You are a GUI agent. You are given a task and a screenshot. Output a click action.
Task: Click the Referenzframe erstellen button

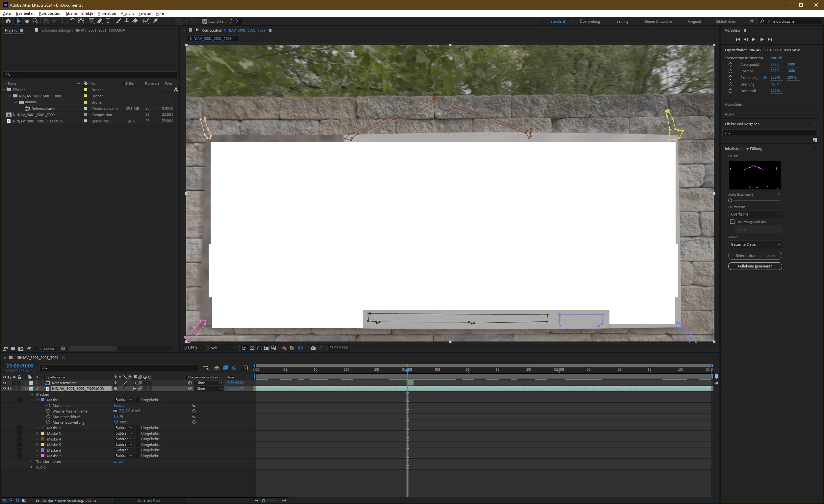coord(755,256)
